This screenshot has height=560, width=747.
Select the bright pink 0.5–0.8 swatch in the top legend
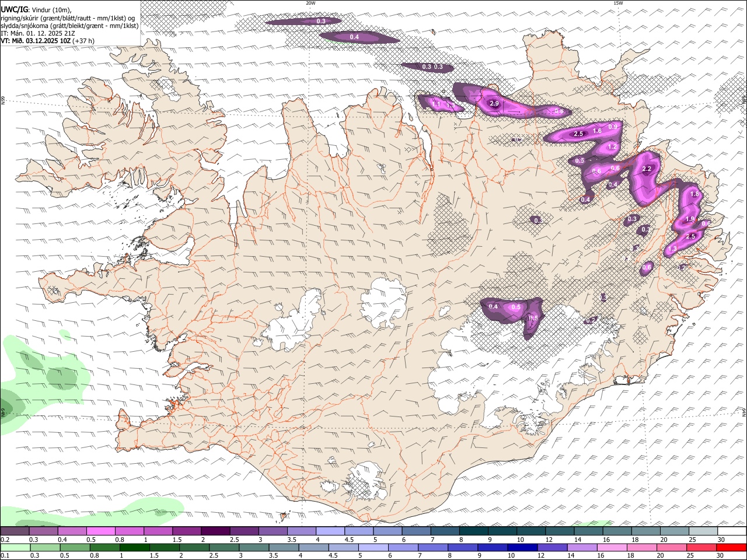point(100,531)
